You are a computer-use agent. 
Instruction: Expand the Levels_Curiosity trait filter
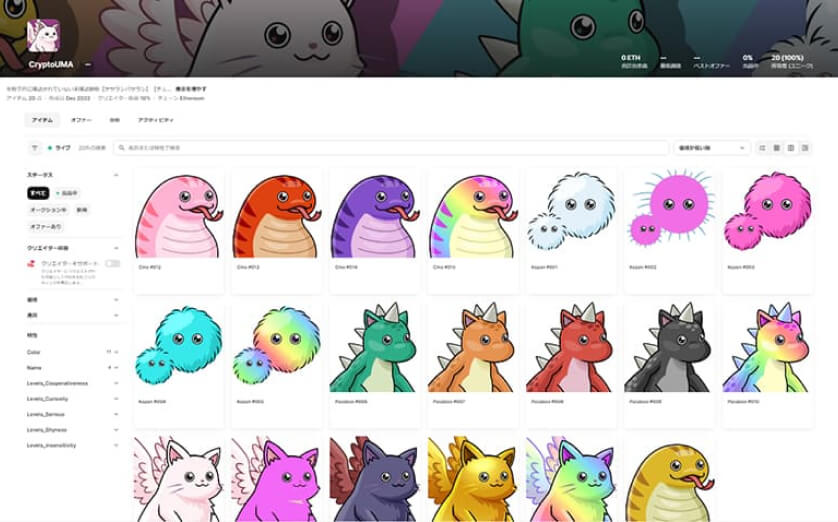[73, 399]
